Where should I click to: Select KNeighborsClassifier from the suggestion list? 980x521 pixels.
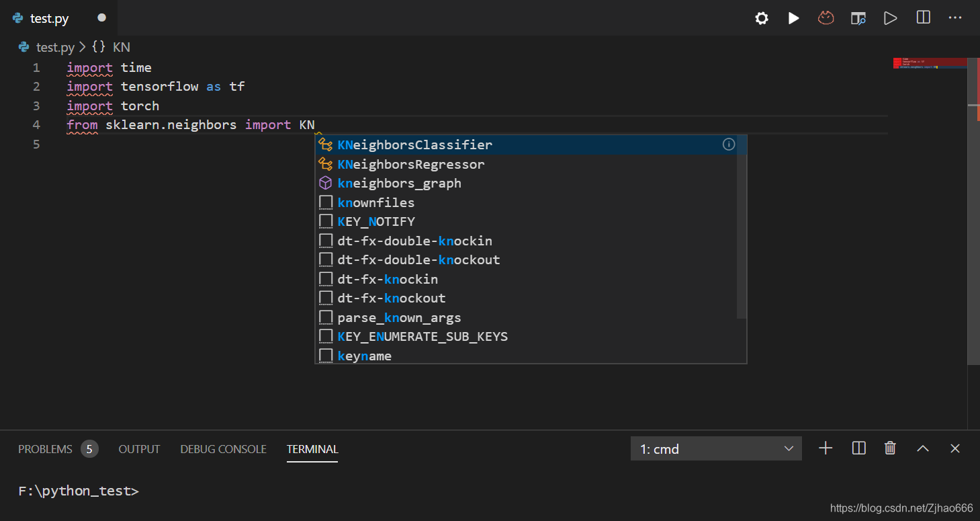tap(414, 145)
